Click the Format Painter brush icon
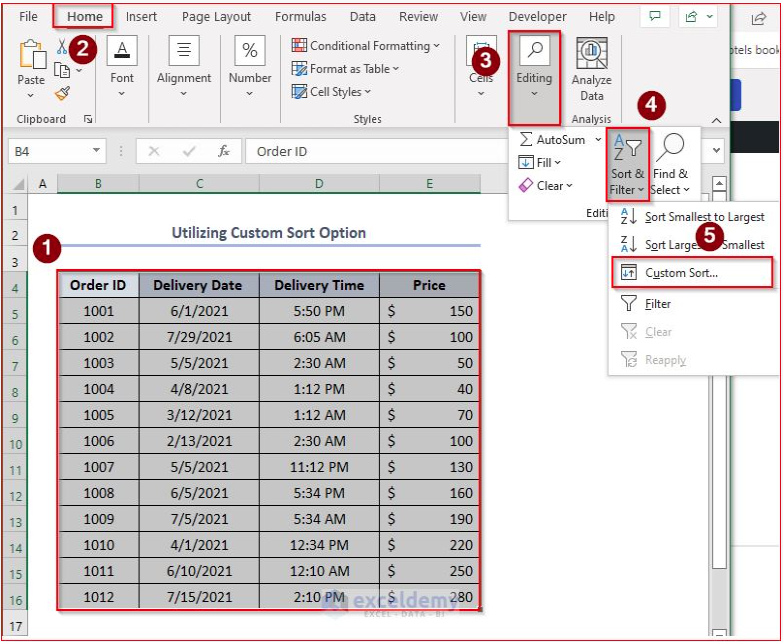The height and width of the screenshot is (642, 783). coord(62,93)
